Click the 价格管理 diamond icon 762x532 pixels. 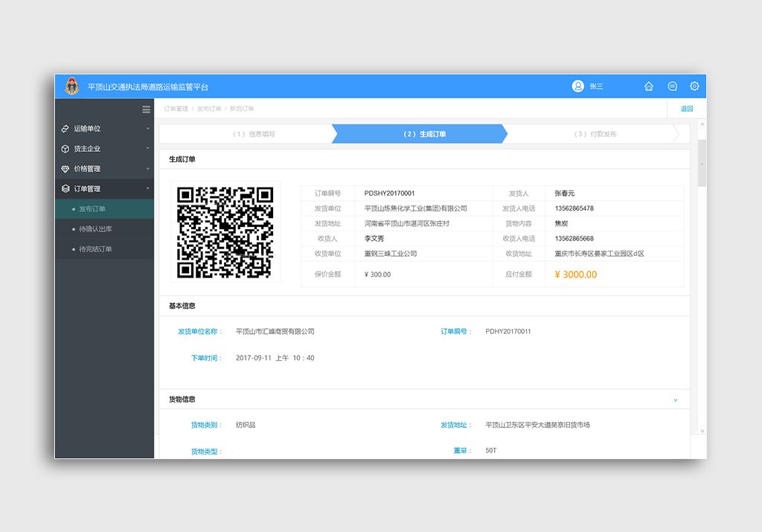point(65,169)
